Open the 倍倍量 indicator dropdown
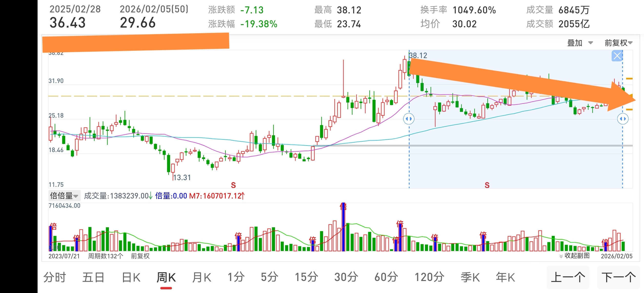The image size is (644, 293). tap(64, 196)
